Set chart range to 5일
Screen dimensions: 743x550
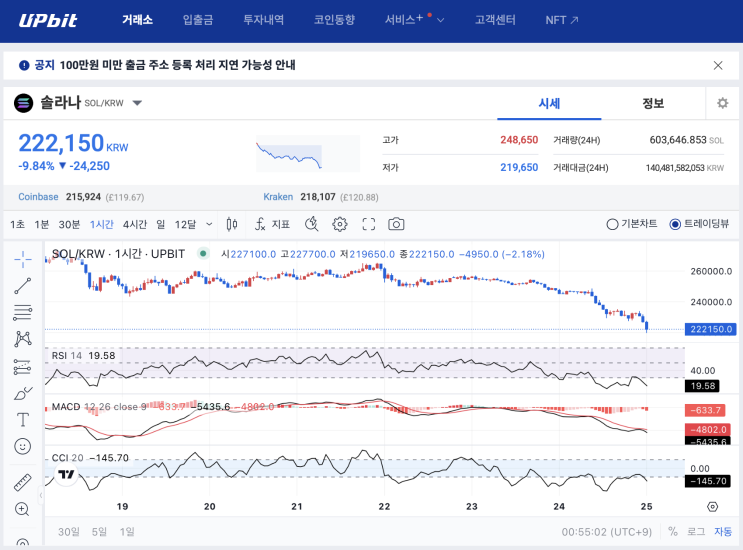[x=99, y=532]
